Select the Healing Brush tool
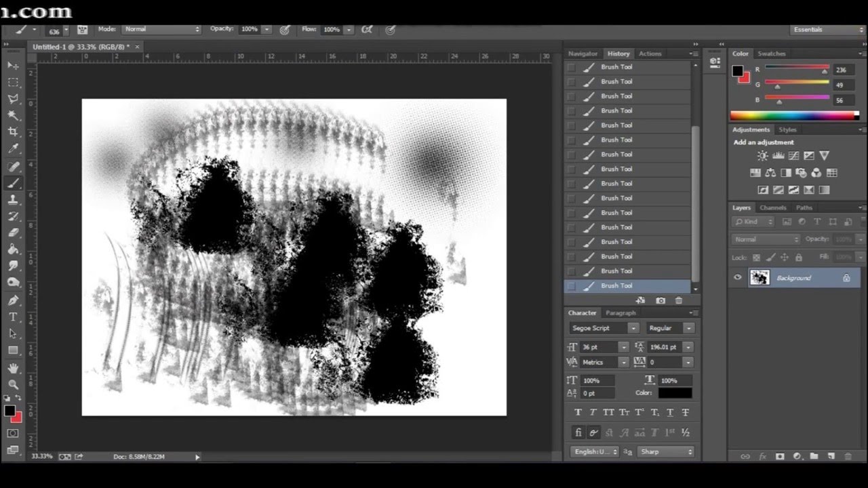 13,166
